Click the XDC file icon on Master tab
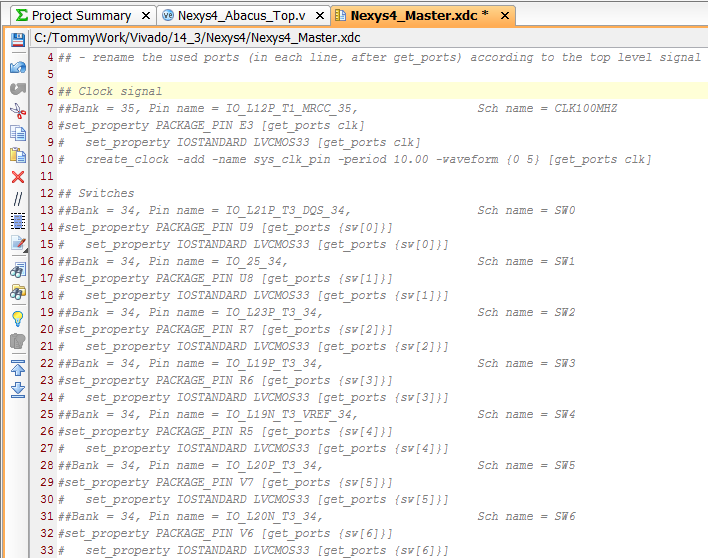 pyautogui.click(x=340, y=15)
